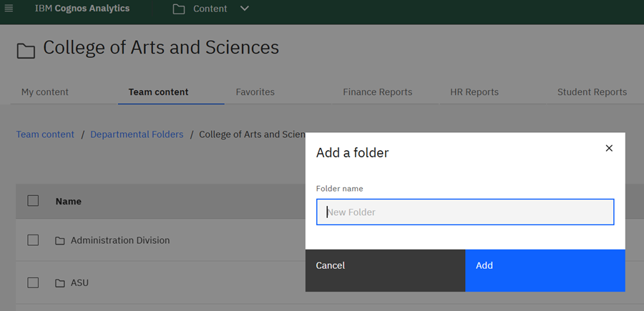Open the Student Reports tab

pos(592,92)
